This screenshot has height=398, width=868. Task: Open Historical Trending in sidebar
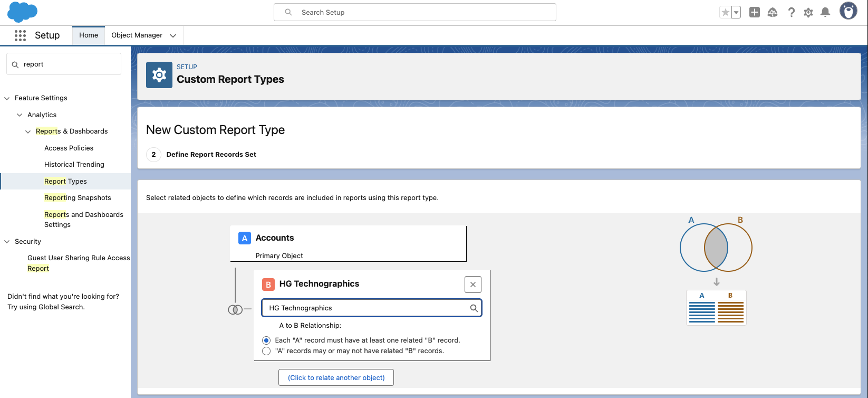point(74,165)
